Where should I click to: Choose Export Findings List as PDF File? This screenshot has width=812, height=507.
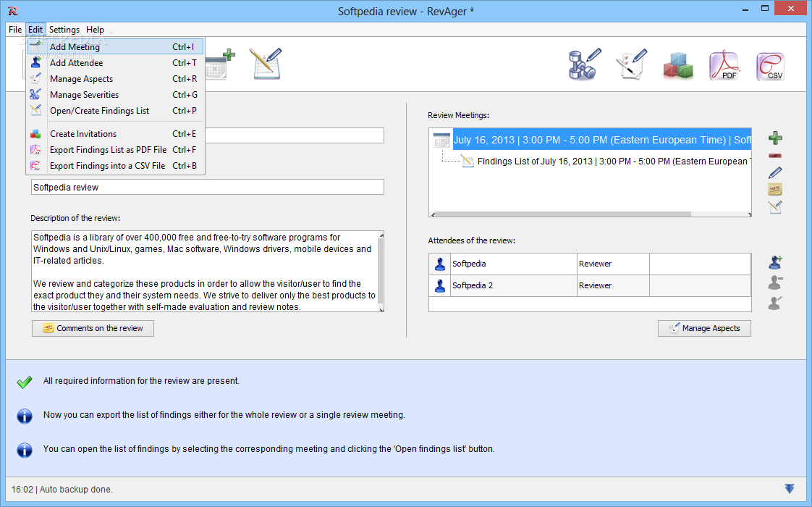pos(115,150)
